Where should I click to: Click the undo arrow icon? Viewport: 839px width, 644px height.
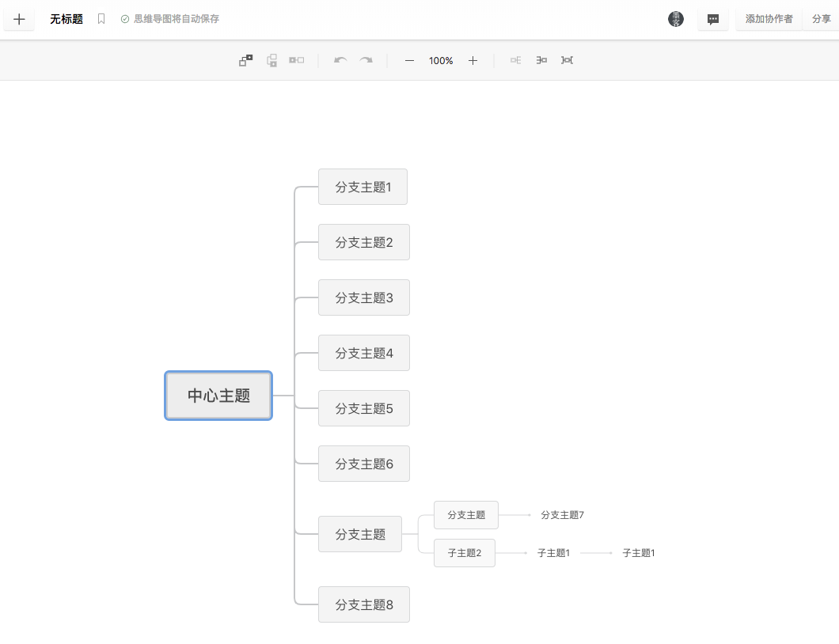pos(340,60)
